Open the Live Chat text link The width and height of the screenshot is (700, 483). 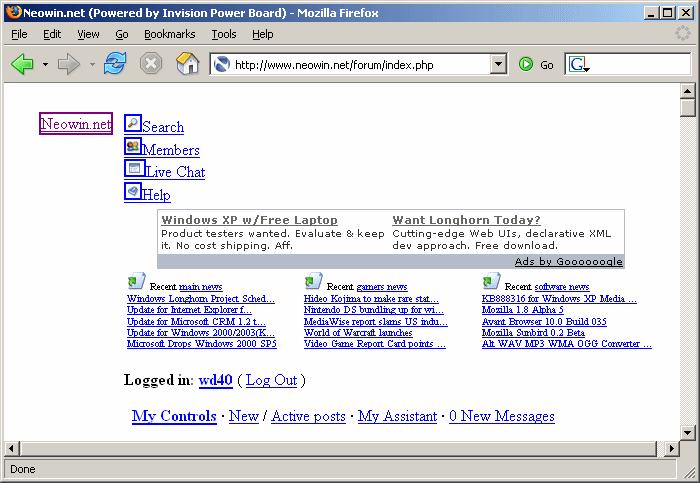(175, 172)
